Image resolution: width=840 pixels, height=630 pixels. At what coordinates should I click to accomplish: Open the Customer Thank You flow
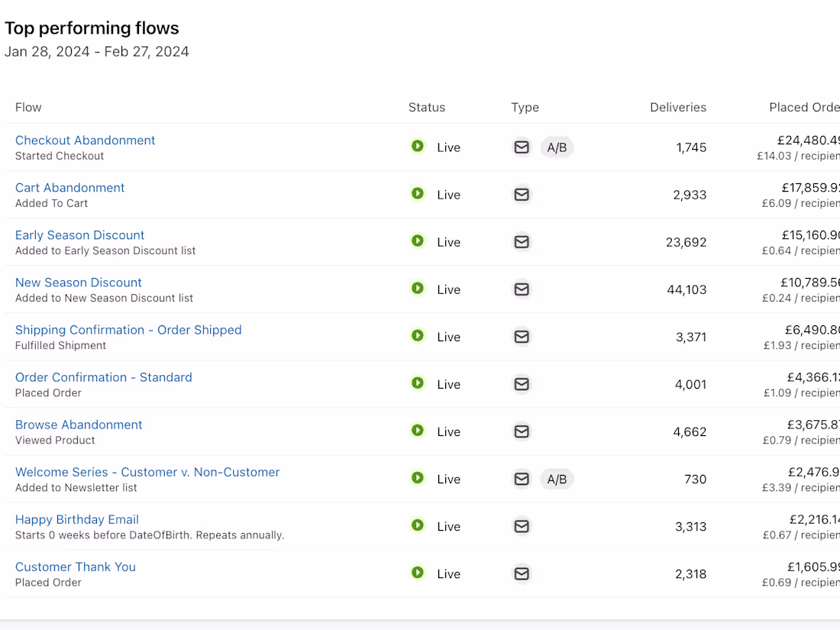point(75,567)
